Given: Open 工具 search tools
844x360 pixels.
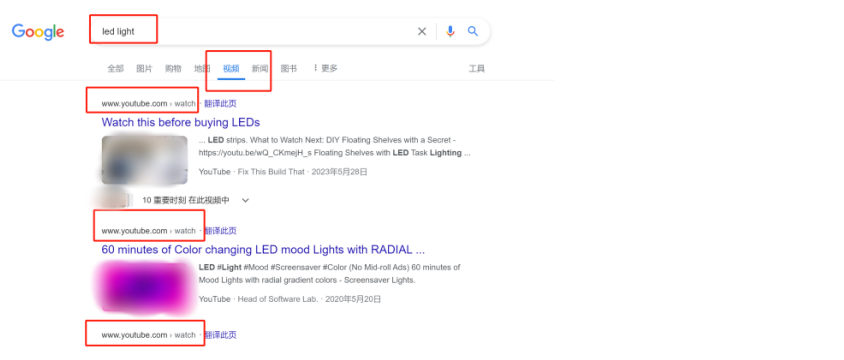Looking at the screenshot, I should tap(477, 68).
